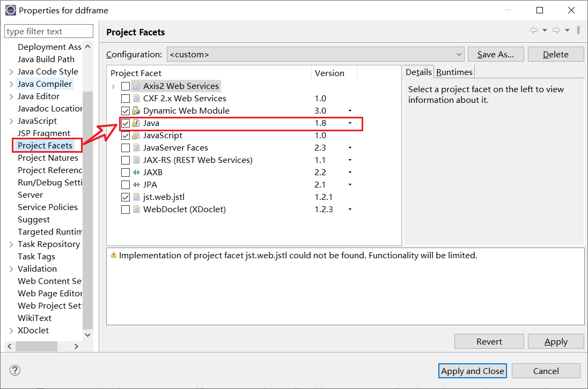Click the back navigation arrow icon
588x389 pixels.
pyautogui.click(x=533, y=31)
